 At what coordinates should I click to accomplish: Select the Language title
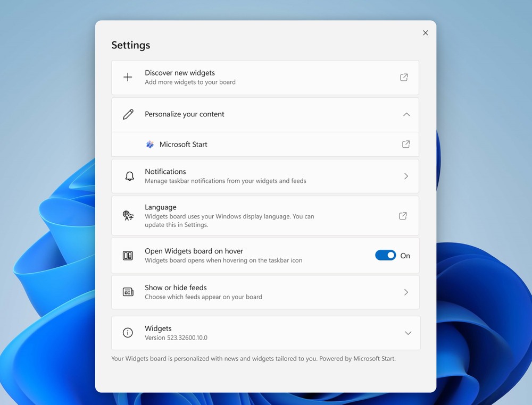point(161,207)
